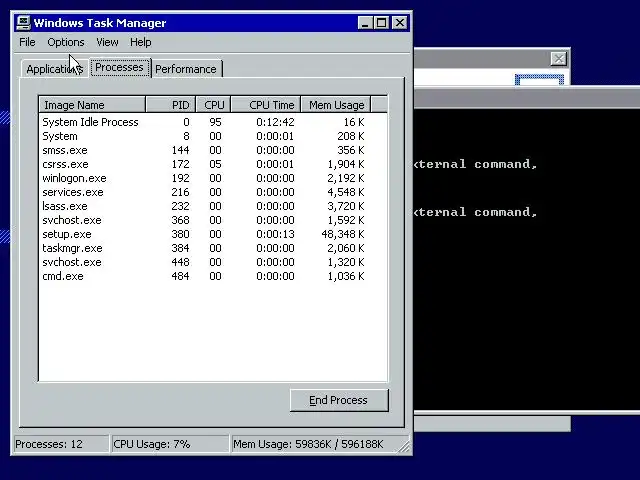Open the View menu
The width and height of the screenshot is (640, 480).
pyautogui.click(x=107, y=42)
